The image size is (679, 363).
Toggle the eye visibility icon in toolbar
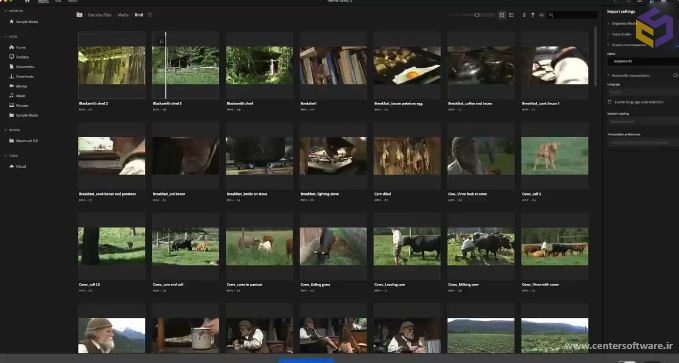pyautogui.click(x=541, y=15)
